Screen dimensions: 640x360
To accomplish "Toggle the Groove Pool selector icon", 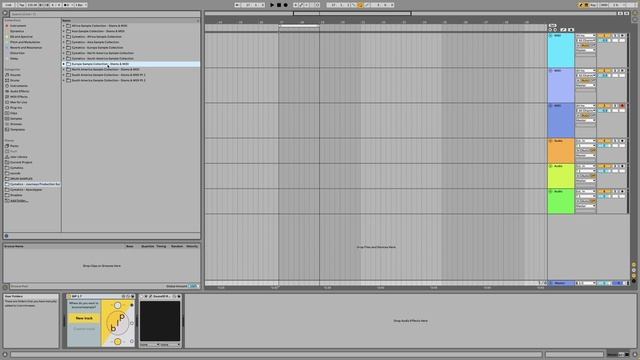I will [5, 287].
